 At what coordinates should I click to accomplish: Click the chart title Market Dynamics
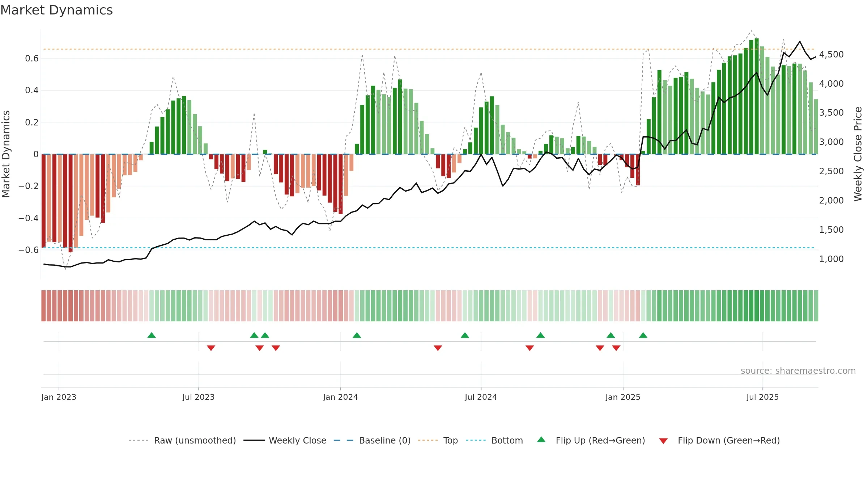[57, 10]
